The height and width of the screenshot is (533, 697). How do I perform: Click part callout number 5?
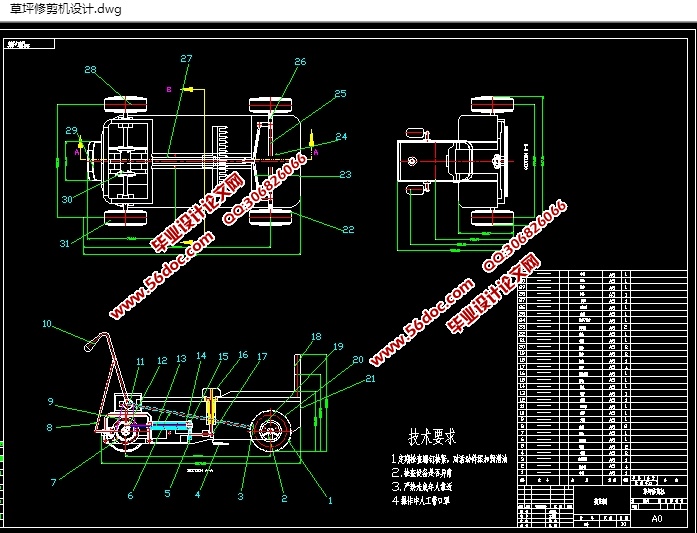click(x=167, y=493)
